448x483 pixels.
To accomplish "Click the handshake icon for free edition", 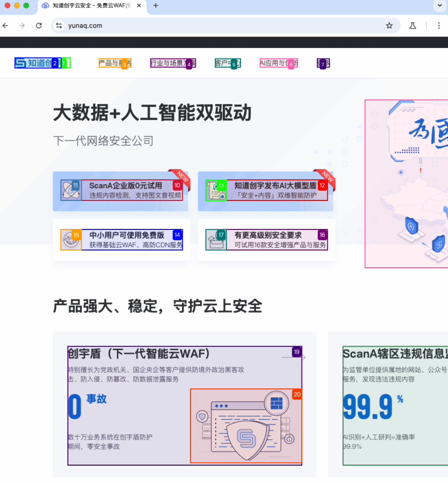I will click(71, 239).
